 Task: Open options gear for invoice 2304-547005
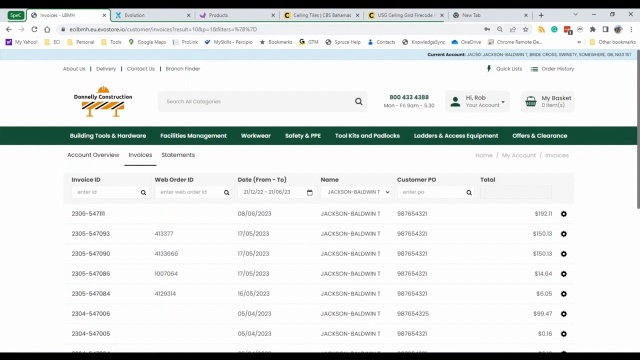point(564,334)
